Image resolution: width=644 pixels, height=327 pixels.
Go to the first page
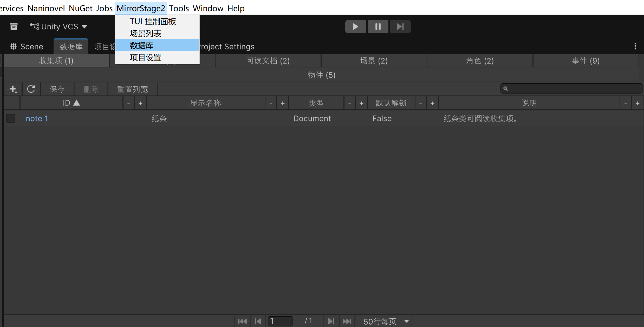242,321
